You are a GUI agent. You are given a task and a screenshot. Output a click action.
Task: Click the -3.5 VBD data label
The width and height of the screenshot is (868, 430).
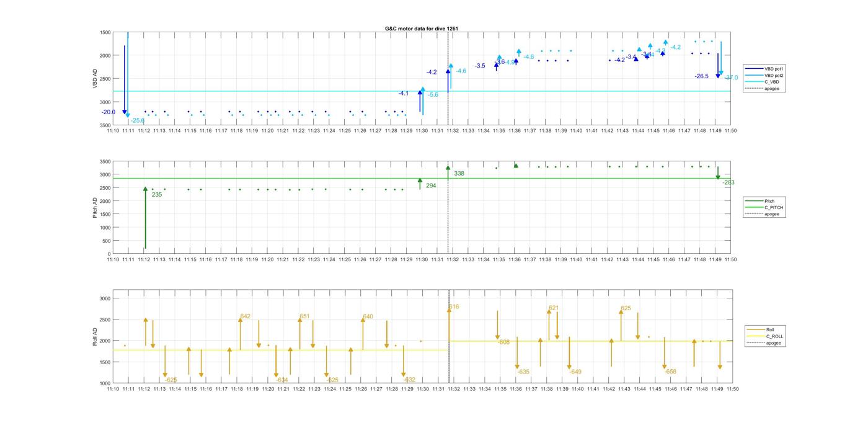480,66
